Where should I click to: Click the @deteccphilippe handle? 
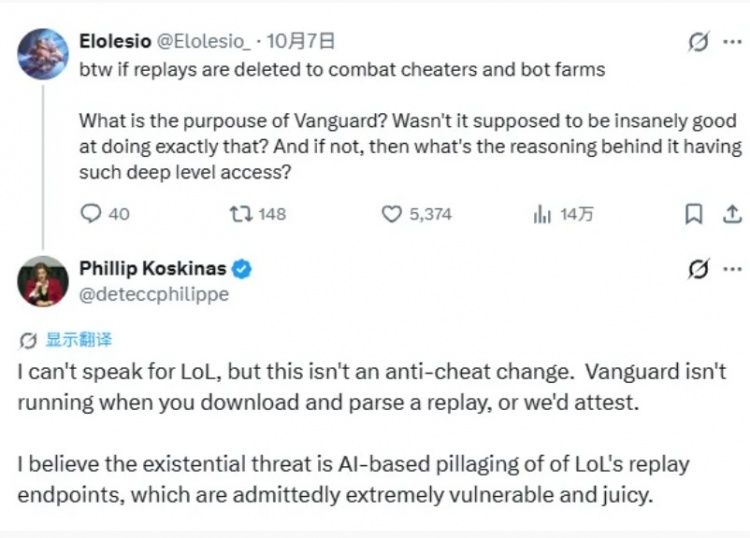pyautogui.click(x=154, y=294)
